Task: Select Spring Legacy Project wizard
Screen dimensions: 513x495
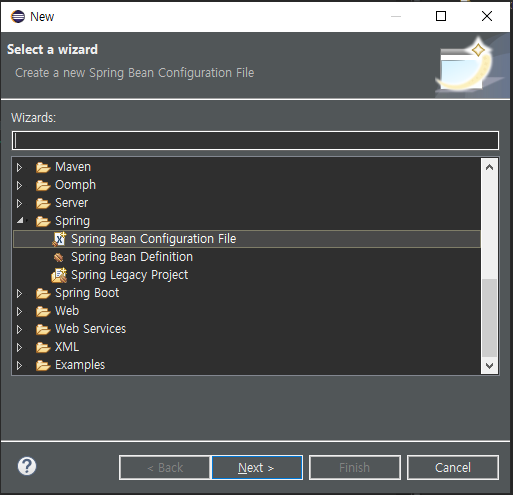Action: point(130,275)
